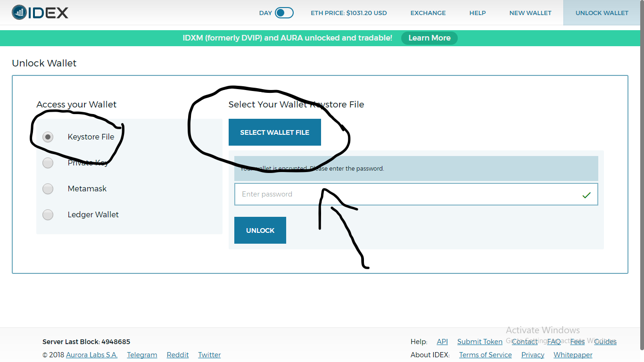This screenshot has width=644, height=362.
Task: Go to the New Wallet section
Action: (530, 13)
